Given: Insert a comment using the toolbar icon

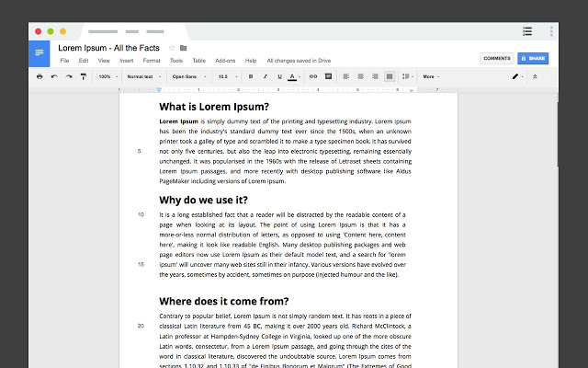Looking at the screenshot, I should [328, 76].
